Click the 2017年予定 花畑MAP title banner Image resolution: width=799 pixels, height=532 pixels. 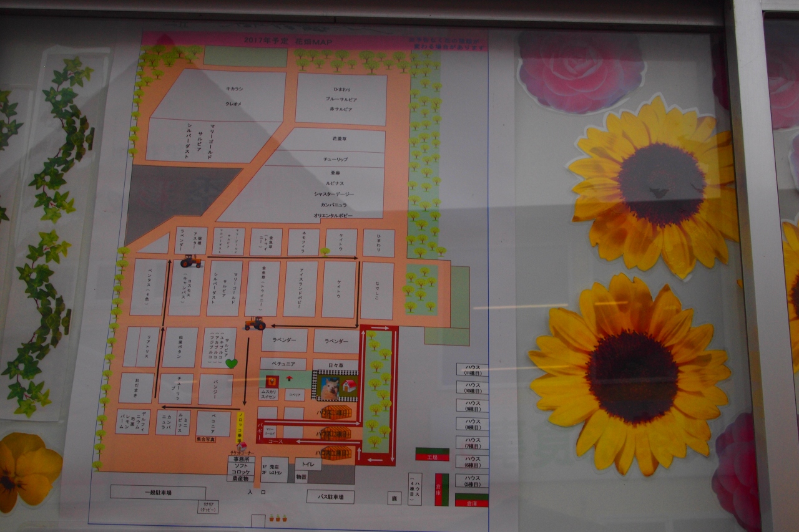272,40
